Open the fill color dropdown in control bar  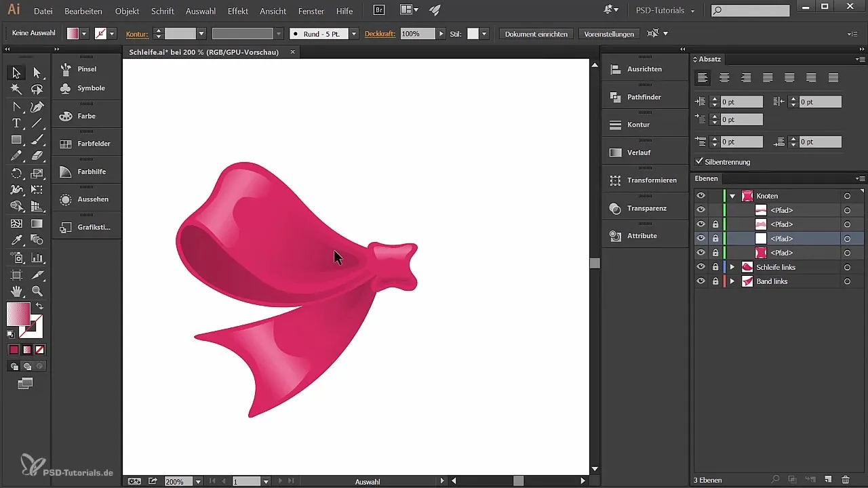point(85,33)
